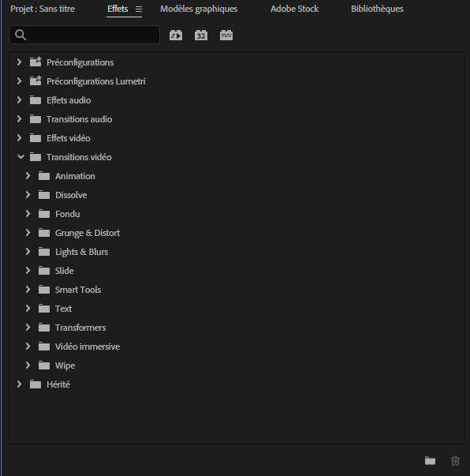Toggle the 32-bit color effects filter
The image size is (470, 476).
coord(201,36)
